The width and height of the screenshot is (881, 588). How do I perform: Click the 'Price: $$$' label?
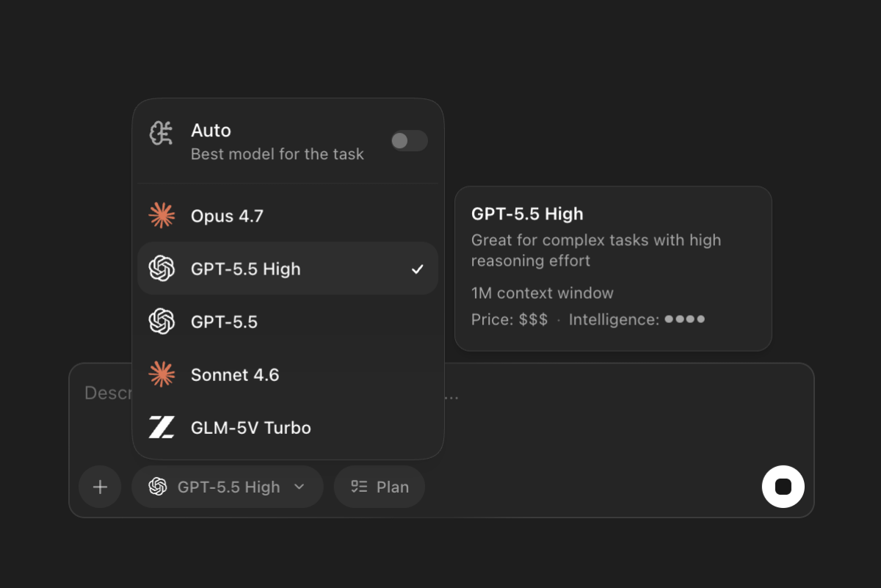click(x=510, y=319)
